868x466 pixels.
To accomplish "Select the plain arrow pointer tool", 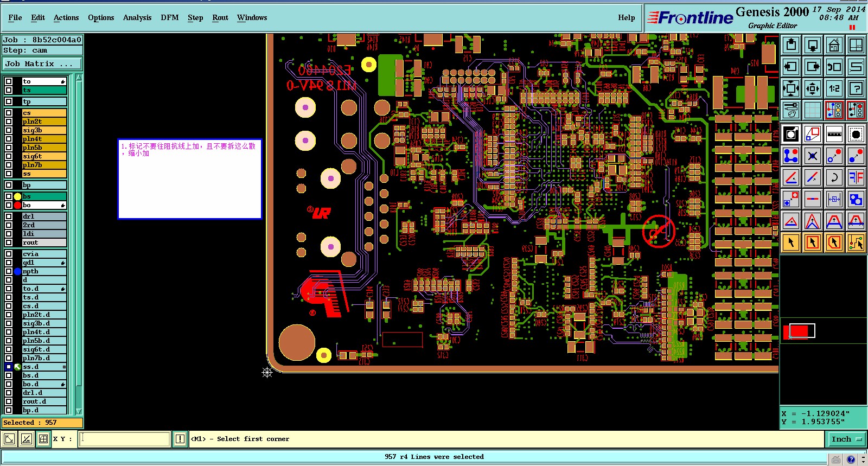I will (791, 242).
